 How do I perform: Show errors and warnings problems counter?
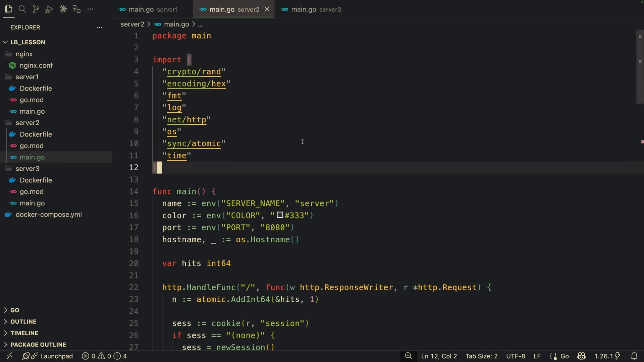(104, 356)
